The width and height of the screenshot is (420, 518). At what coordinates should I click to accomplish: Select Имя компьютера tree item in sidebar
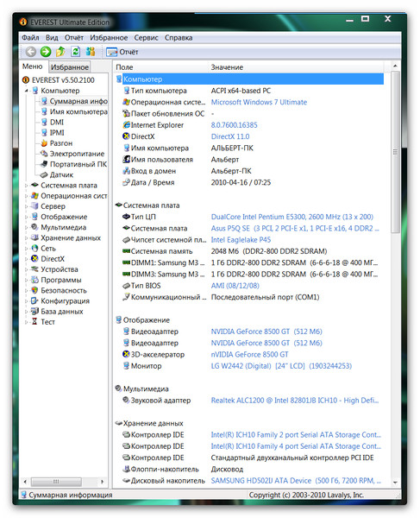click(78, 111)
